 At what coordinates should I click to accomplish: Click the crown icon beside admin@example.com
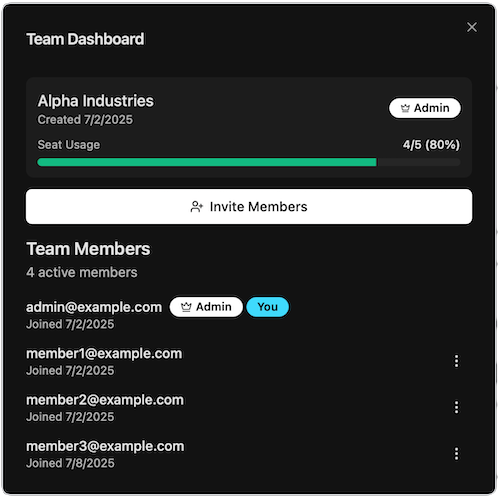(186, 307)
